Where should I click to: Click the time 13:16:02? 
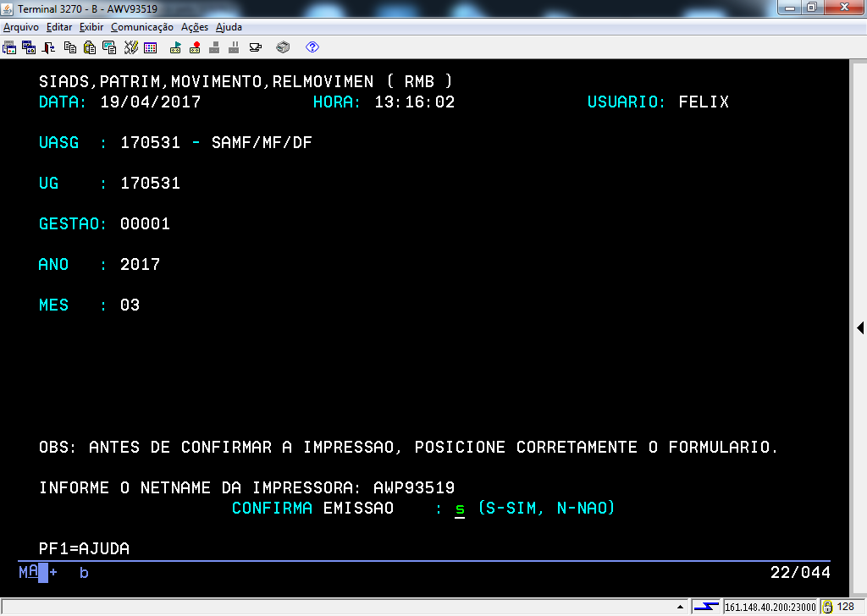coord(415,102)
